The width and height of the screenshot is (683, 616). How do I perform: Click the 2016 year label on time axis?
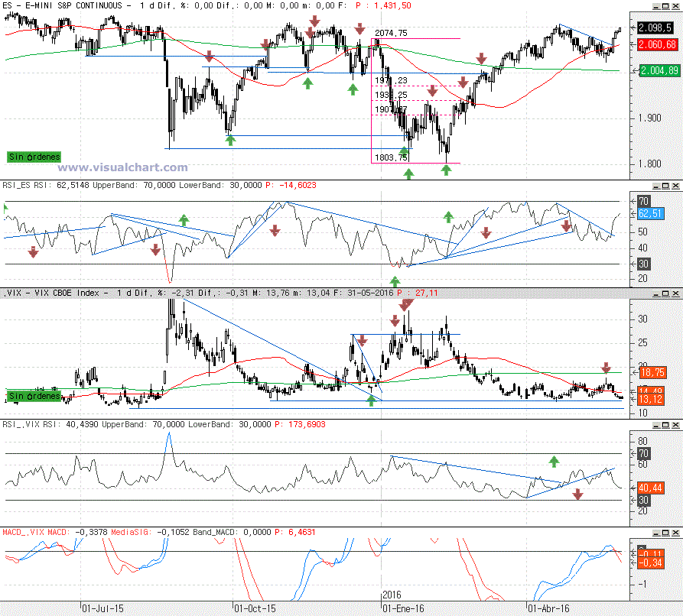[x=392, y=595]
